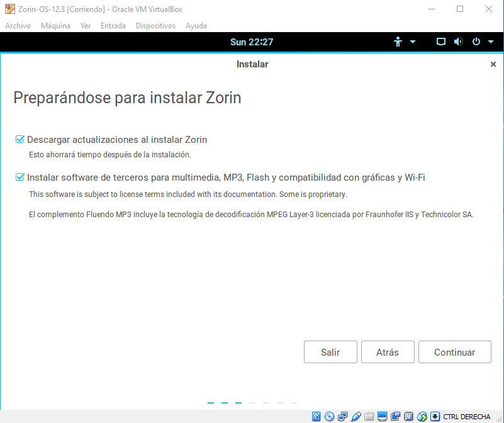The height and width of the screenshot is (423, 504).
Task: Click the Fluendo MP3 license notice text
Action: (251, 215)
